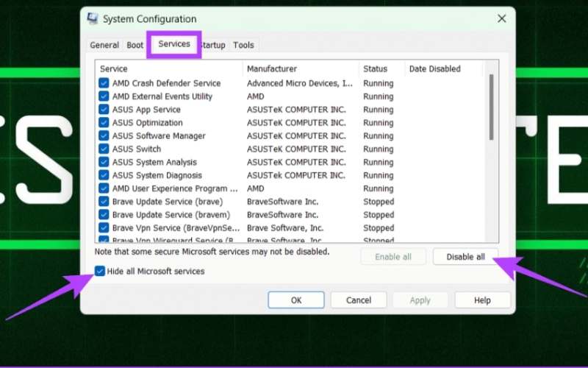This screenshot has width=588, height=368.
Task: Uncheck AMD User Experience Program checkbox
Action: click(x=104, y=188)
